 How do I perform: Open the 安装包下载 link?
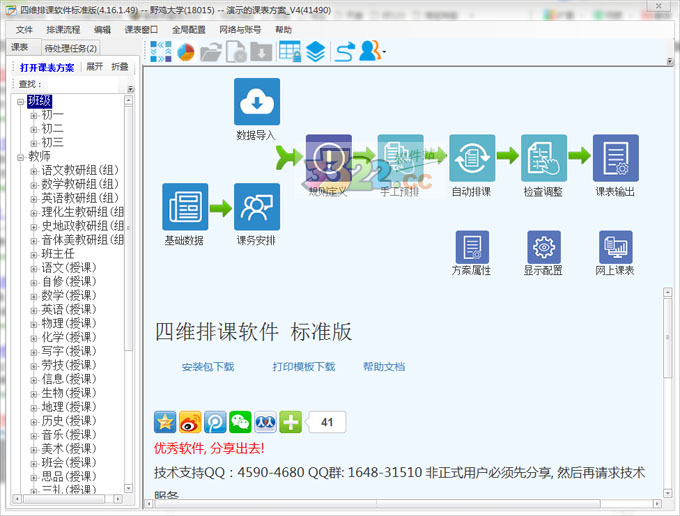point(208,367)
